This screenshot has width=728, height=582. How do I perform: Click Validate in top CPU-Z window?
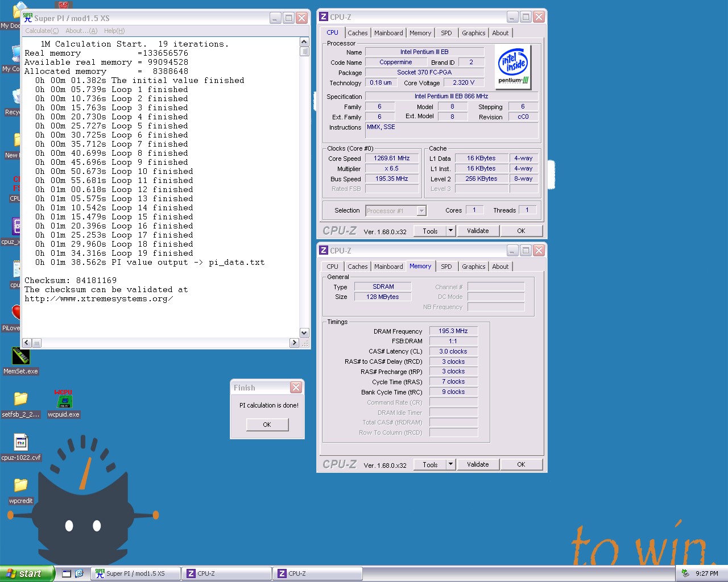coord(478,231)
